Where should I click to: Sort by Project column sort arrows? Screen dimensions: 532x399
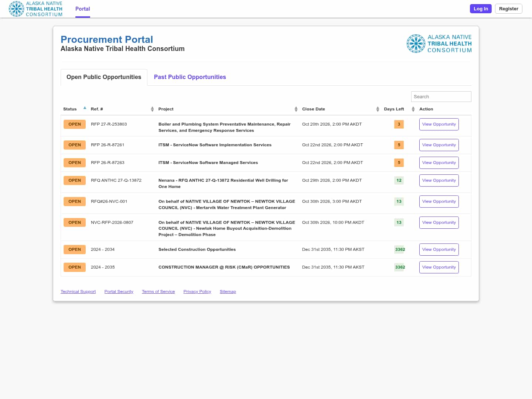pyautogui.click(x=296, y=109)
